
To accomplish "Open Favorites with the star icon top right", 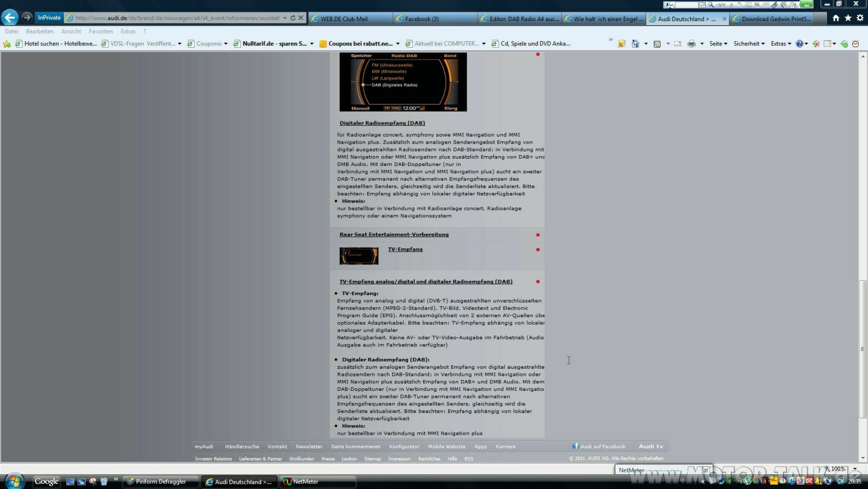I will (848, 18).
